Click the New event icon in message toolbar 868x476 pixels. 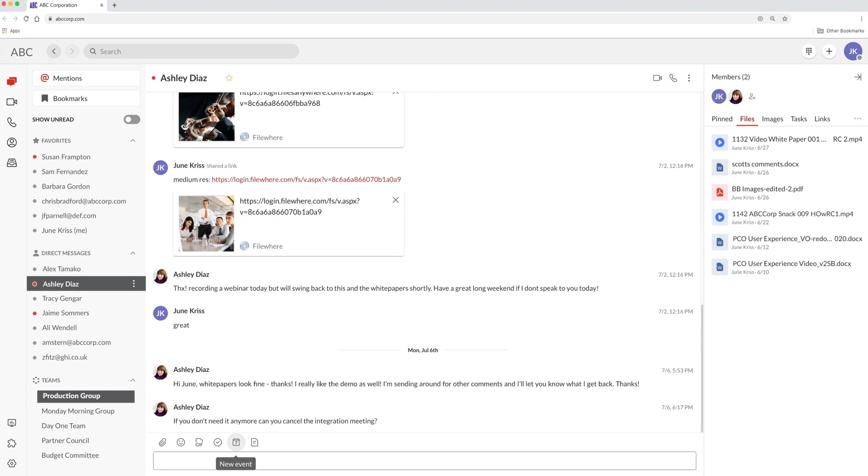pyautogui.click(x=236, y=442)
